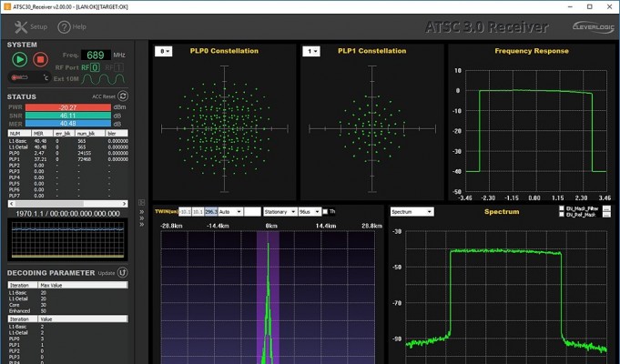This screenshot has width=620, height=364.
Task: Enable the EN_Mask_Filter checkbox
Action: (562, 208)
